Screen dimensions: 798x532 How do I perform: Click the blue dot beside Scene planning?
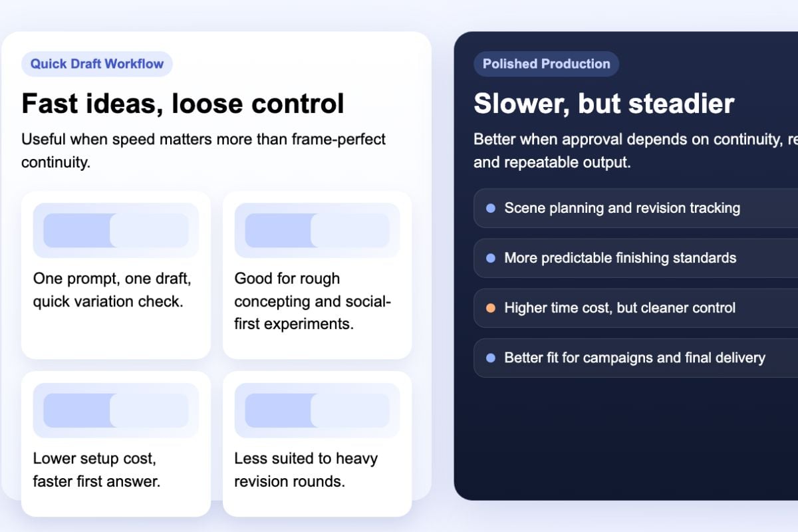pyautogui.click(x=491, y=208)
